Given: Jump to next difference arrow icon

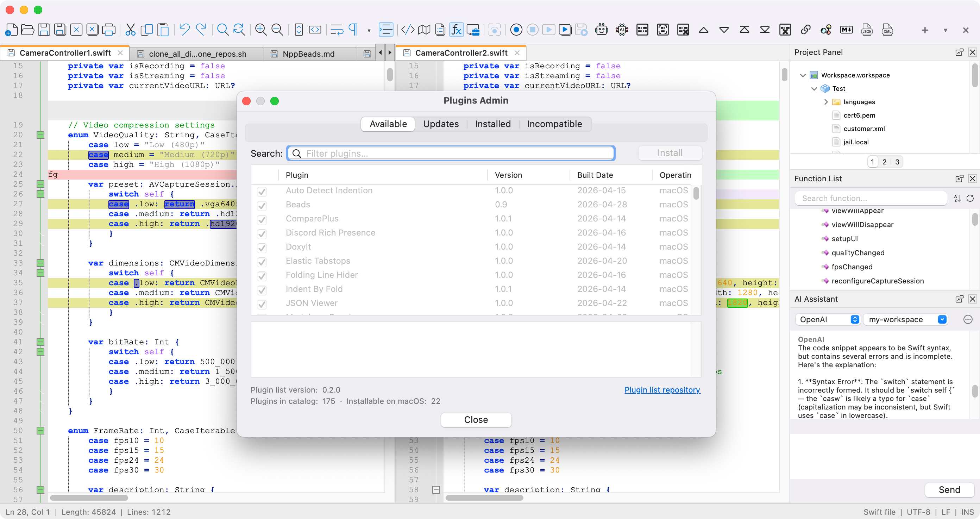Looking at the screenshot, I should [724, 30].
